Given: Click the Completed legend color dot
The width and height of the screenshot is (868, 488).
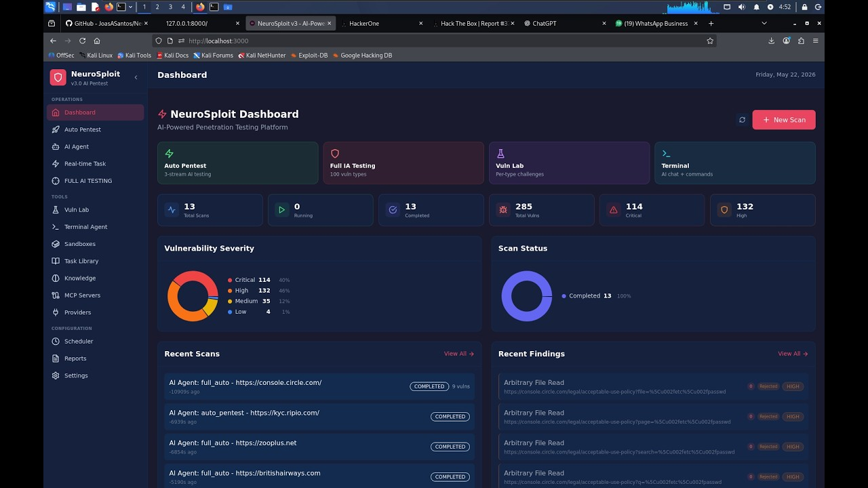Looking at the screenshot, I should click(x=564, y=296).
